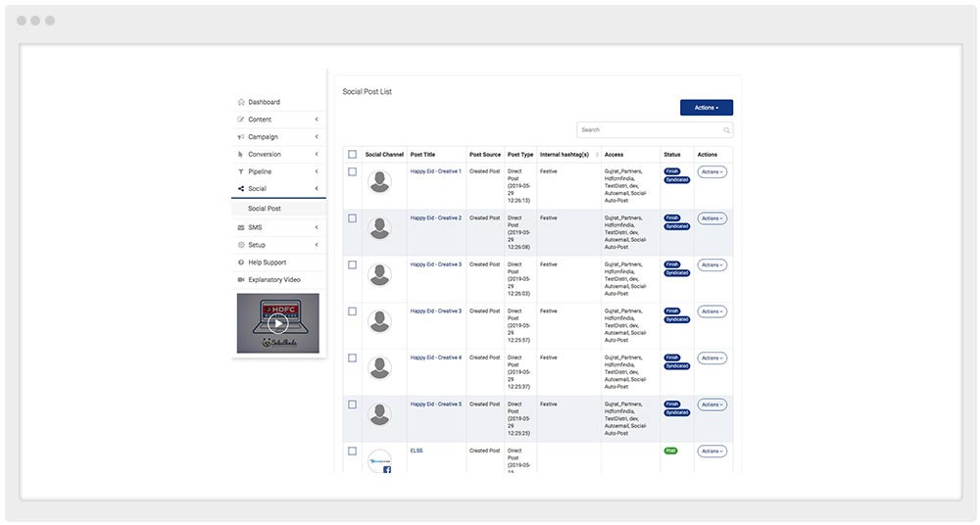Click the Access column header
The width and height of the screenshot is (980, 525).
613,155
